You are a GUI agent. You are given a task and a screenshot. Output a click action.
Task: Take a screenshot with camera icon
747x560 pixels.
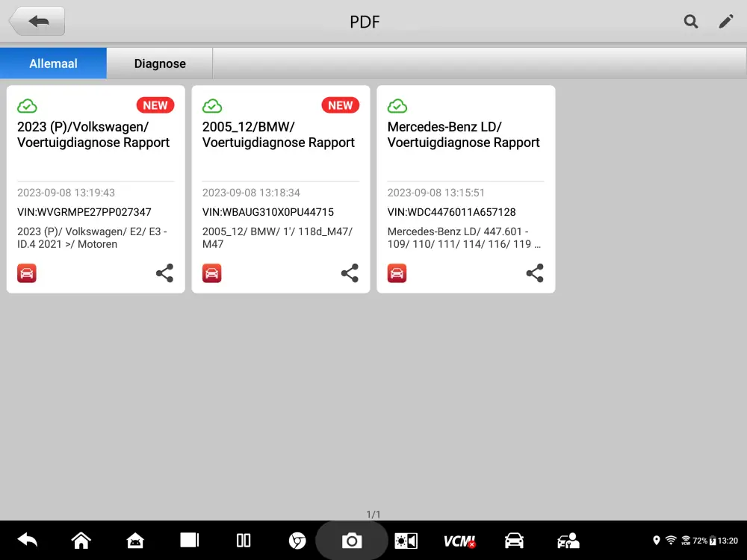tap(352, 541)
